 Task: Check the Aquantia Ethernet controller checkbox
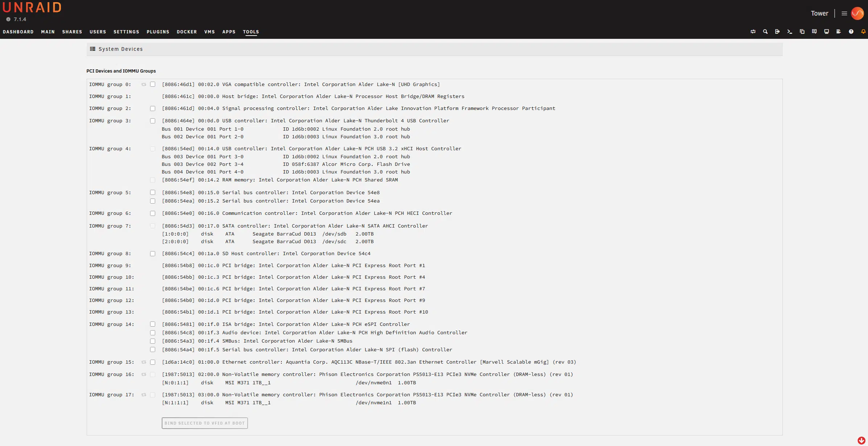pos(153,362)
